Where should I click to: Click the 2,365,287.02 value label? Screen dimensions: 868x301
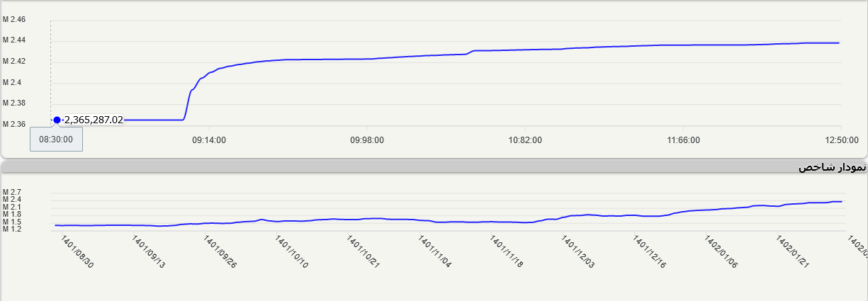94,120
